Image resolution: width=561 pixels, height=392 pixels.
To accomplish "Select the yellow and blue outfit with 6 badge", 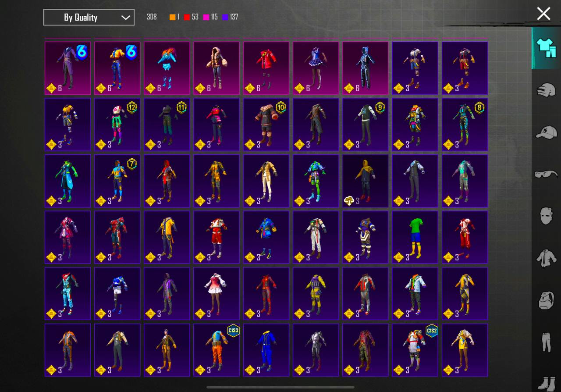I will tap(117, 68).
